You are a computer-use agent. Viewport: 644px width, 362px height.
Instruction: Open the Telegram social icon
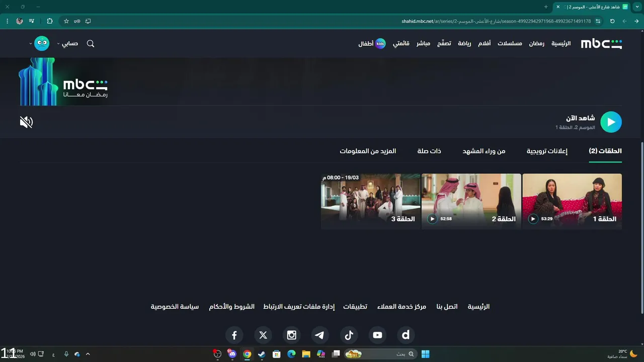click(x=319, y=335)
